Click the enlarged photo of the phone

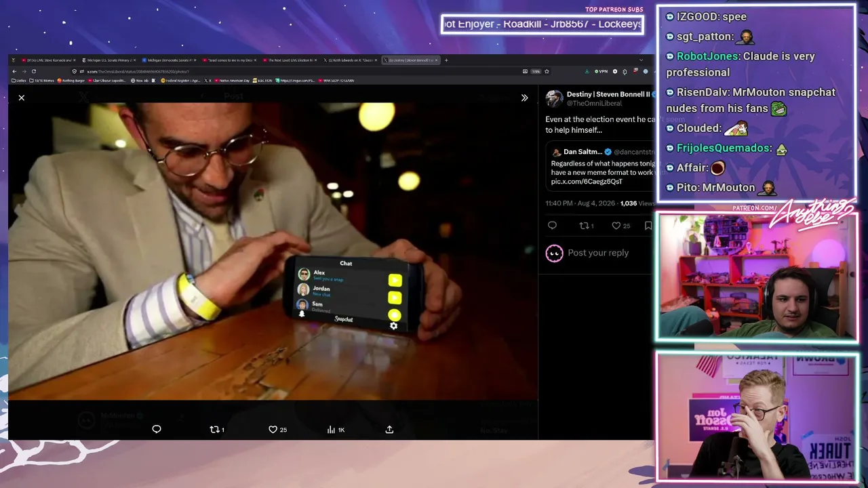click(273, 251)
